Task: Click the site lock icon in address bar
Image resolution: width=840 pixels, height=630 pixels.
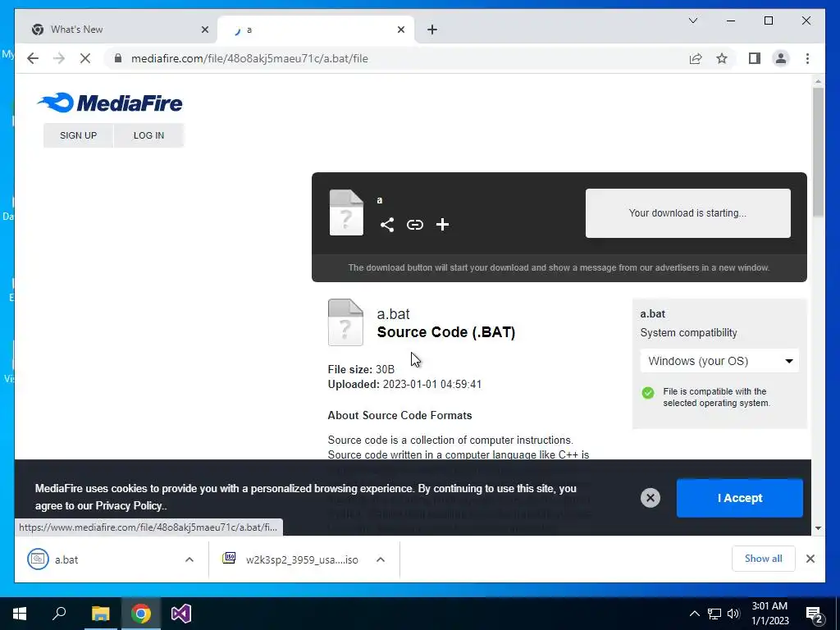Action: pyautogui.click(x=118, y=58)
